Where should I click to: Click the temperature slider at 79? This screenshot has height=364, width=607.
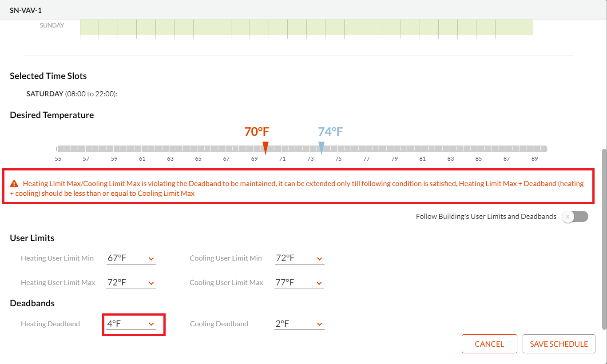394,149
